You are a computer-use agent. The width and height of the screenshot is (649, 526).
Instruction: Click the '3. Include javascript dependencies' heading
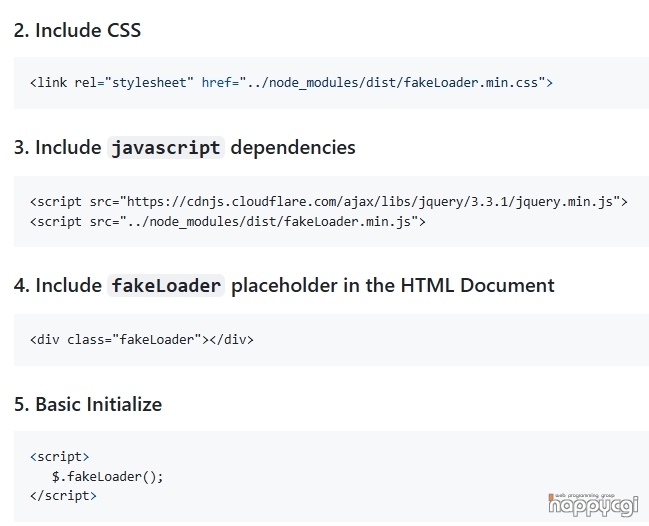tap(185, 147)
